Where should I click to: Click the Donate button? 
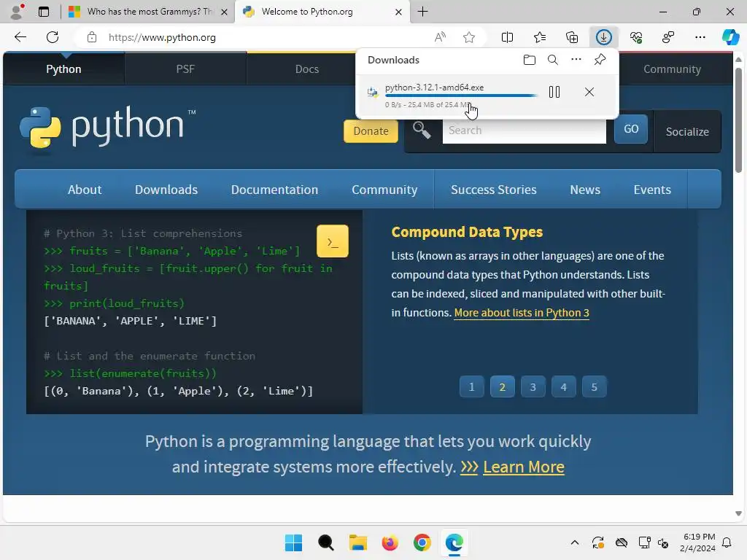click(371, 131)
